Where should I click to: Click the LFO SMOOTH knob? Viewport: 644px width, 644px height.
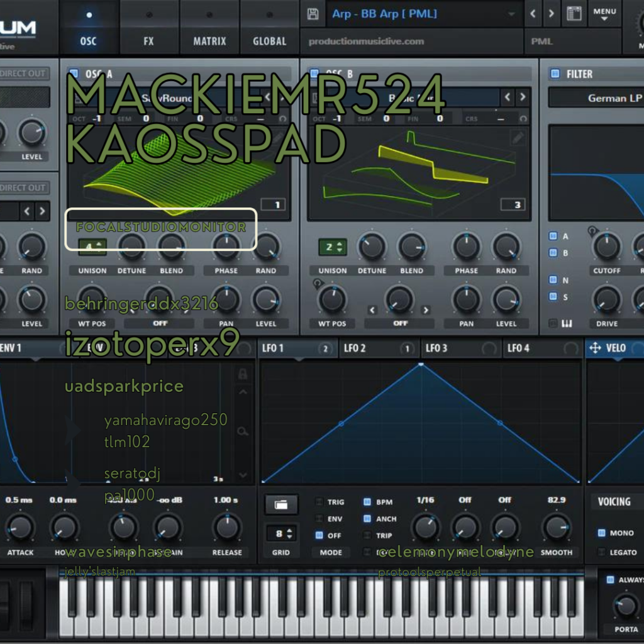coord(557,528)
